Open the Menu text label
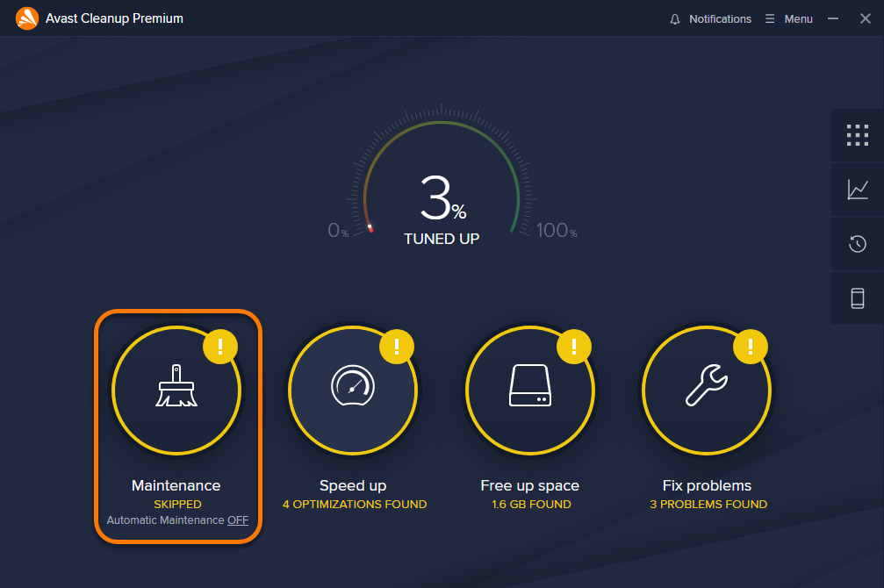This screenshot has width=884, height=588. [798, 19]
